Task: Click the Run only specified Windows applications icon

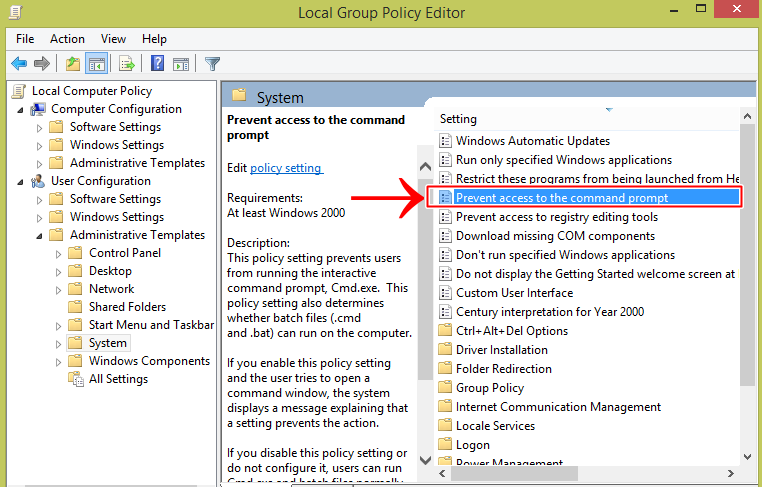Action: (x=445, y=160)
